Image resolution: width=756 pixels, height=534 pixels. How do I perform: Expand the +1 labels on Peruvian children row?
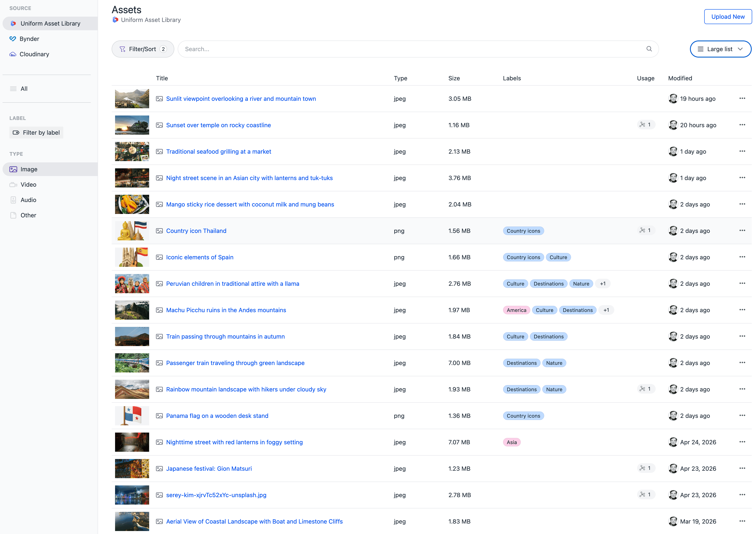603,284
